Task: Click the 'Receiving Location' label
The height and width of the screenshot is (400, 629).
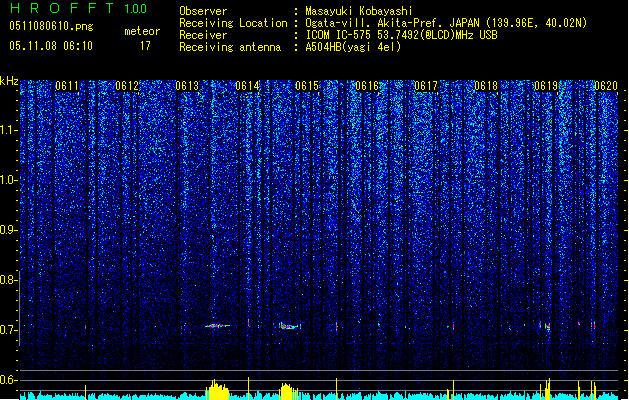Action: coord(233,23)
